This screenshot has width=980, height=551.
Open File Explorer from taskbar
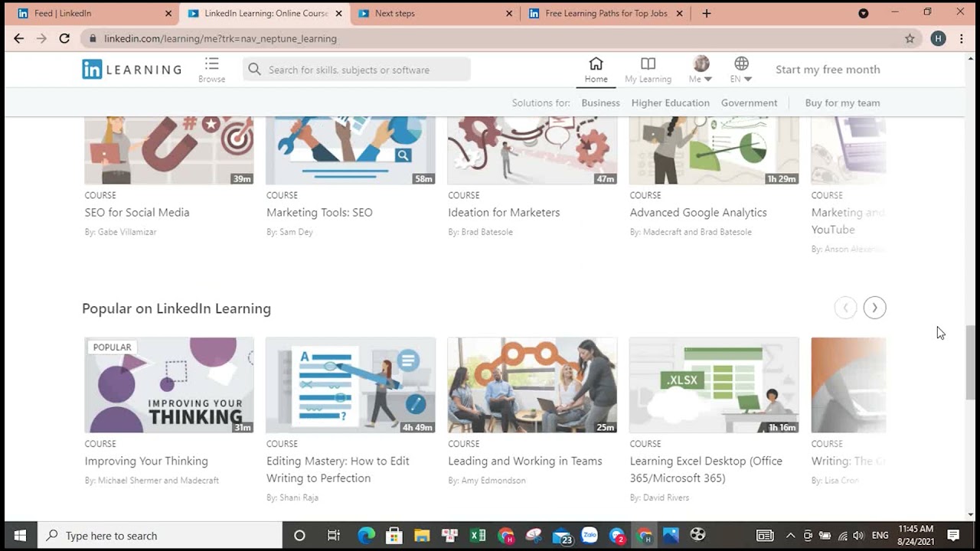[x=422, y=536]
